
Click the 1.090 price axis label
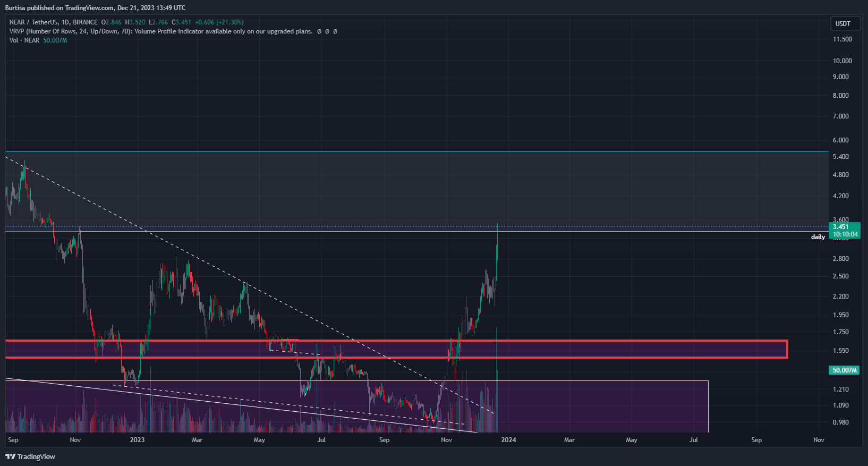click(x=841, y=405)
